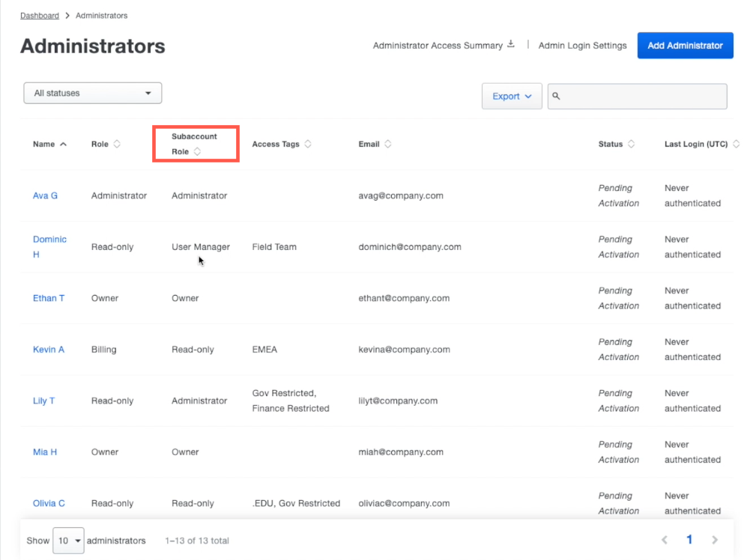The width and height of the screenshot is (747, 560).
Task: Sort the table by Name column
Action: 63,143
